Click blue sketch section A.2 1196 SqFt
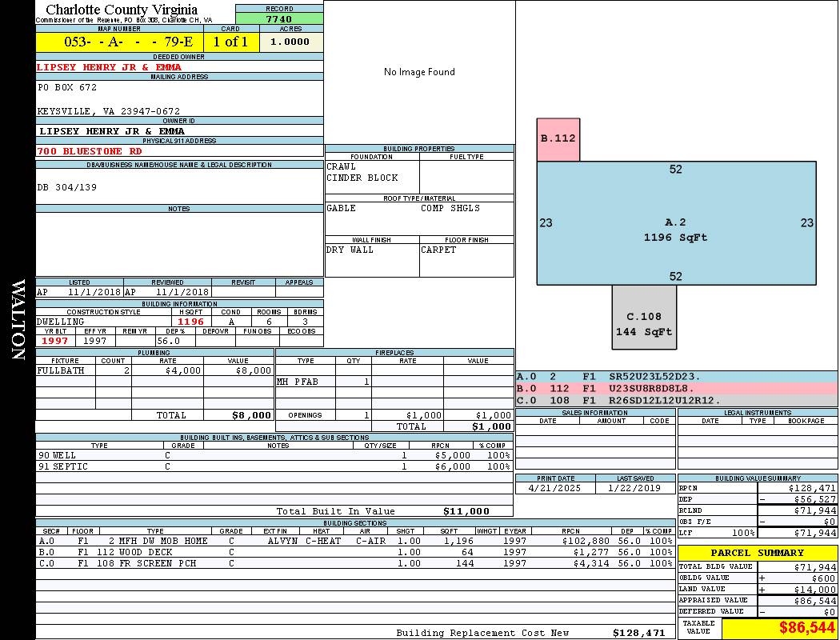The height and width of the screenshot is (640, 840). [676, 222]
